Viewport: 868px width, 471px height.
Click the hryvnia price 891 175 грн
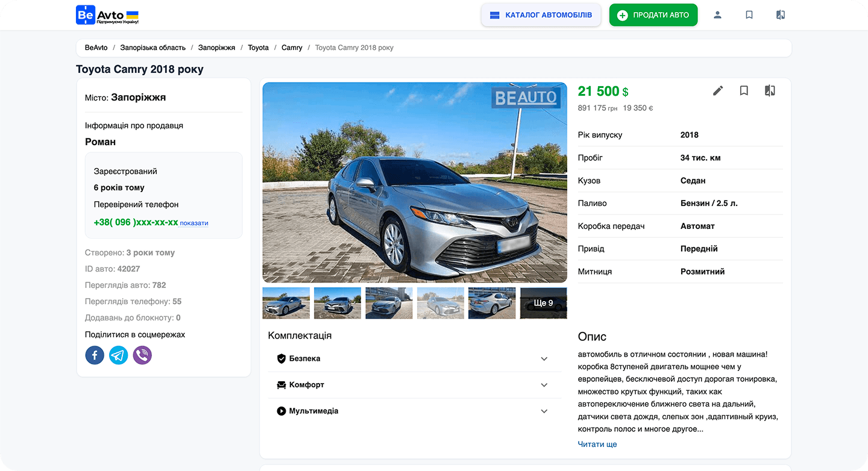click(x=598, y=108)
